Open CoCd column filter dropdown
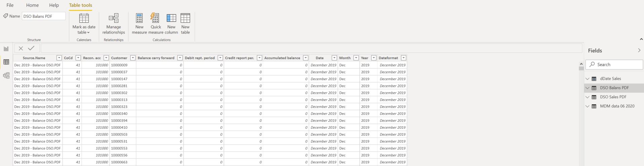Screen dimensions: 644x166 [78, 58]
